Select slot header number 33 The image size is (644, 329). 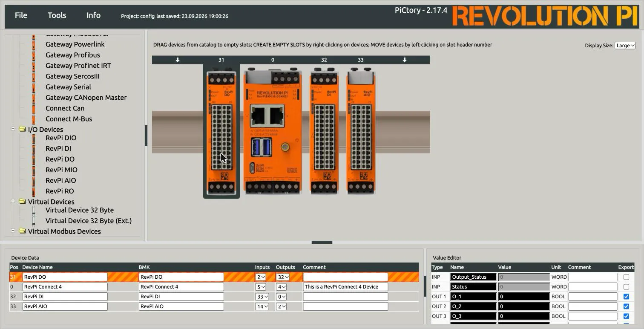click(x=361, y=60)
